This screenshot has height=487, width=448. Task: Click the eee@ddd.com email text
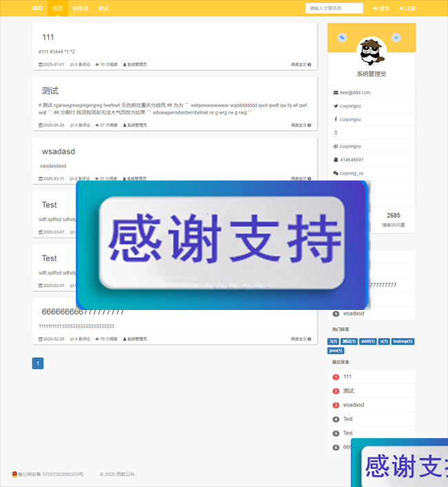355,92
